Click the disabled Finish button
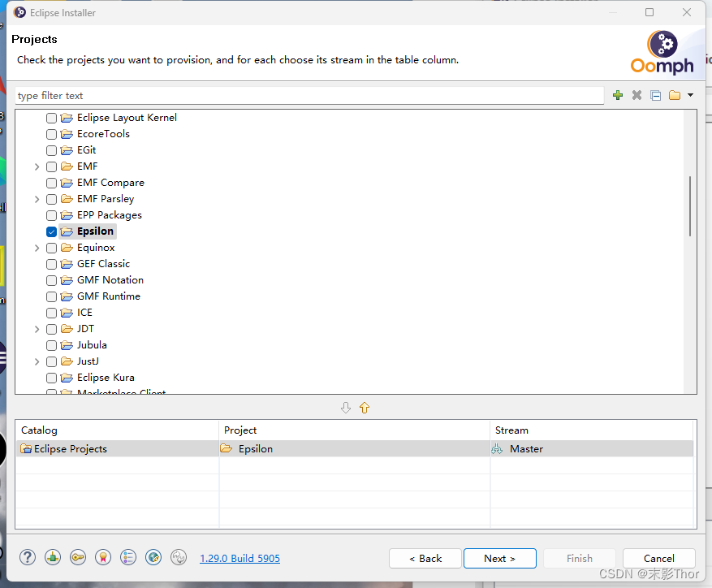Image resolution: width=712 pixels, height=588 pixels. point(580,558)
